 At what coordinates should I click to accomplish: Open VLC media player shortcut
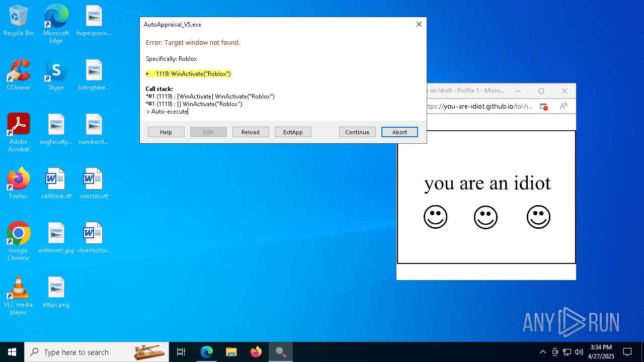pyautogui.click(x=19, y=296)
